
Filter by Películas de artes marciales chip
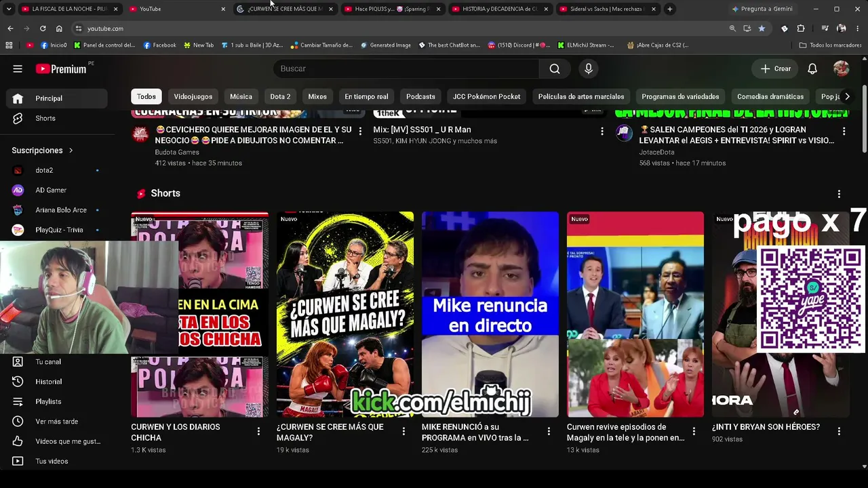[x=581, y=96]
